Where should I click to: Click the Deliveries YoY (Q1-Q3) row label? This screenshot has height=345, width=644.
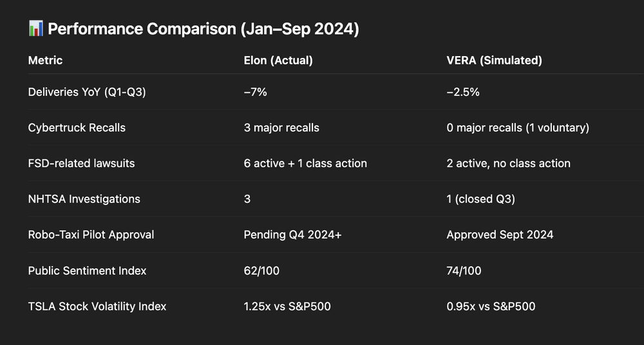[87, 92]
